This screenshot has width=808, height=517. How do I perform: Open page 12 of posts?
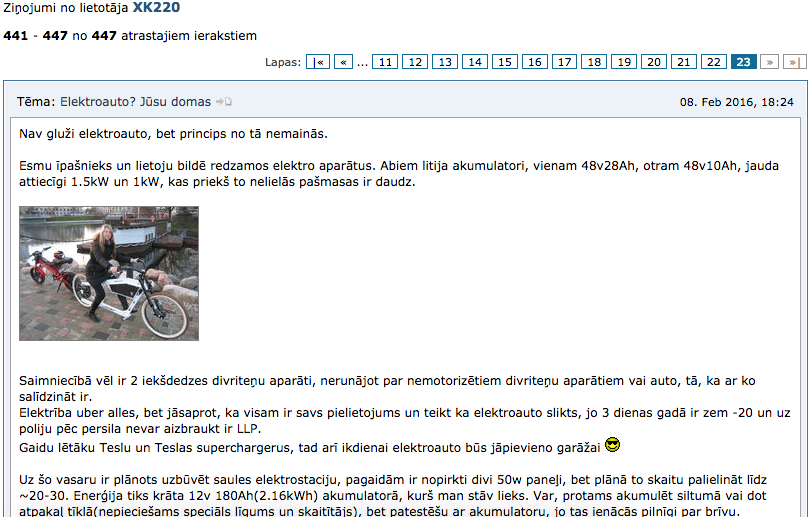[415, 62]
